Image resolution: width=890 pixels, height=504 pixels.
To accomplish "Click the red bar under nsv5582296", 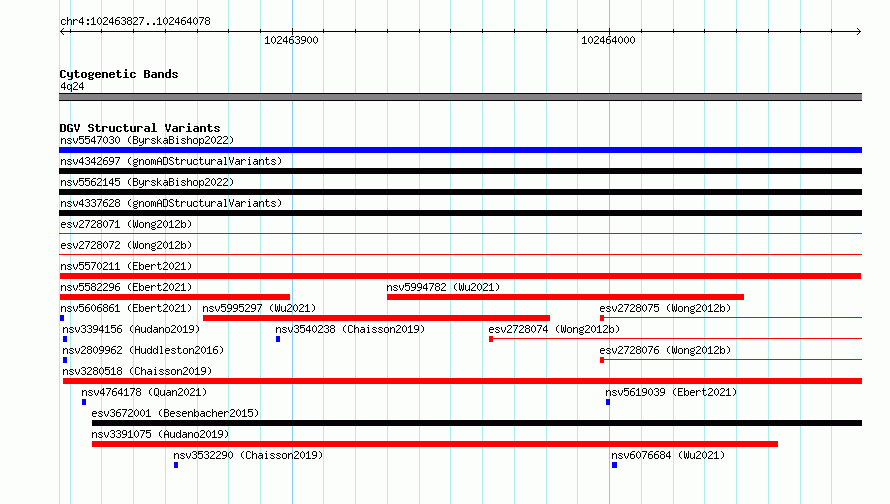I will click(x=175, y=297).
